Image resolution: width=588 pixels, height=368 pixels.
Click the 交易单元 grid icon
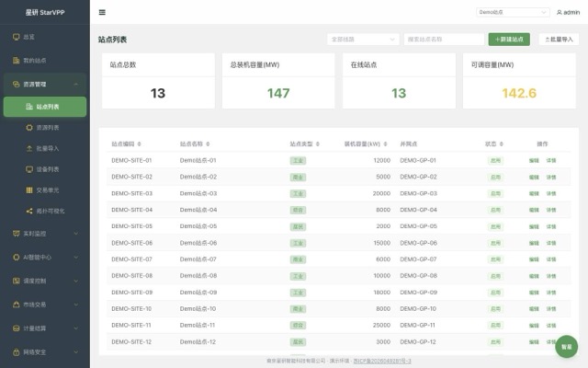coord(29,190)
